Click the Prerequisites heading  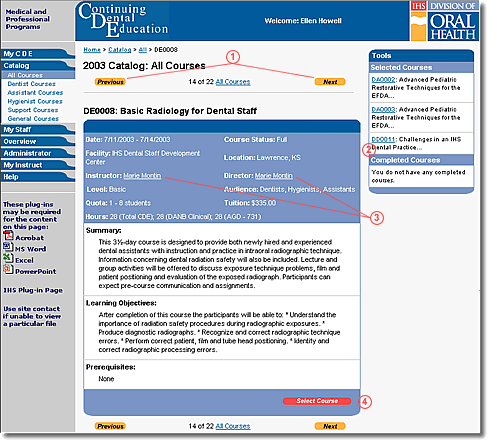111,367
